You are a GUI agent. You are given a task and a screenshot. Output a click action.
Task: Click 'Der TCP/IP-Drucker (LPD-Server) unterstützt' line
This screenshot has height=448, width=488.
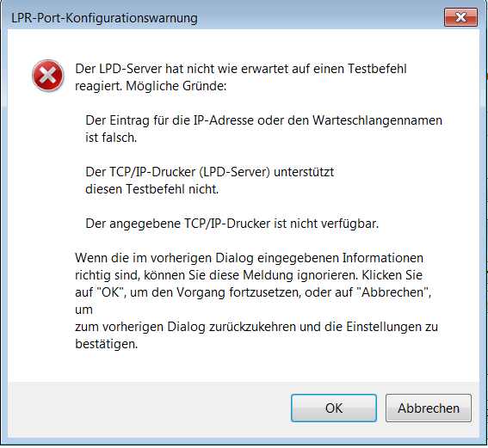click(x=210, y=172)
